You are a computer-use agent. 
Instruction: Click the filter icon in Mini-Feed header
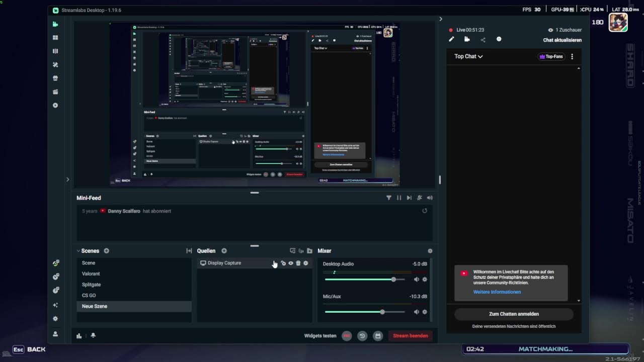[x=388, y=198]
